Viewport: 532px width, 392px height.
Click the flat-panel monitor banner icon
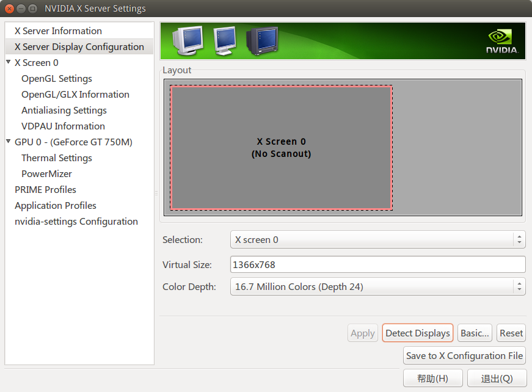(225, 41)
